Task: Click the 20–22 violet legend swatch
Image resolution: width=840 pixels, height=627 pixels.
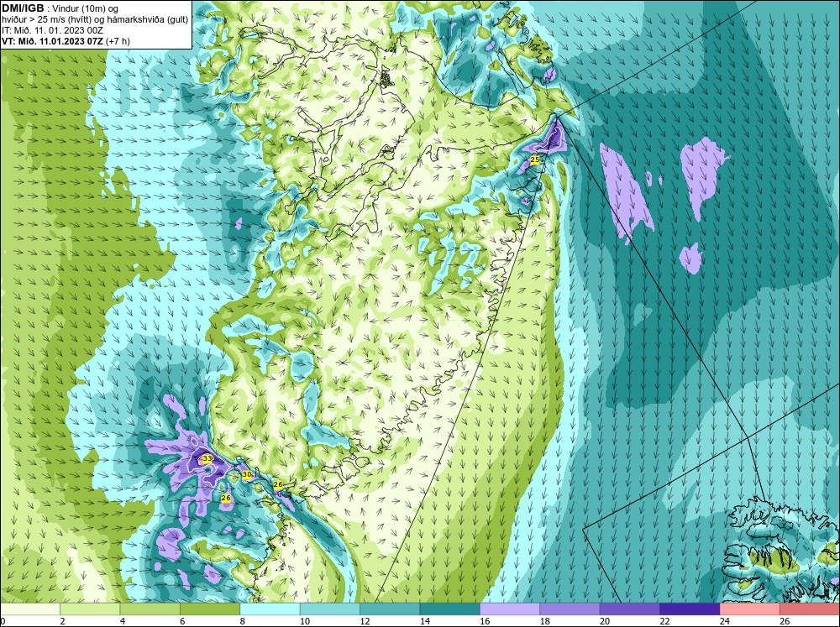Action: pyautogui.click(x=630, y=609)
